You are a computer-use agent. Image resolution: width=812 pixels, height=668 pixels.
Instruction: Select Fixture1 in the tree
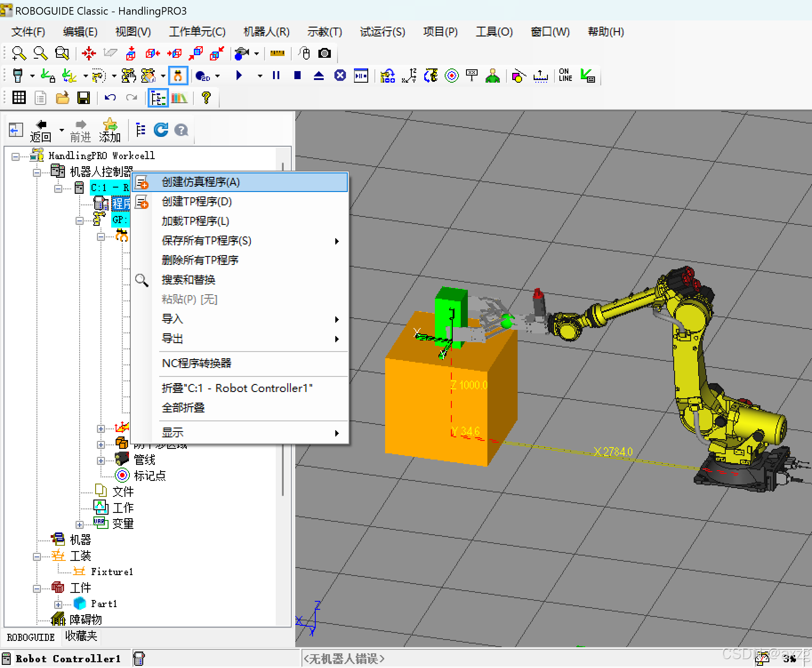[x=112, y=572]
